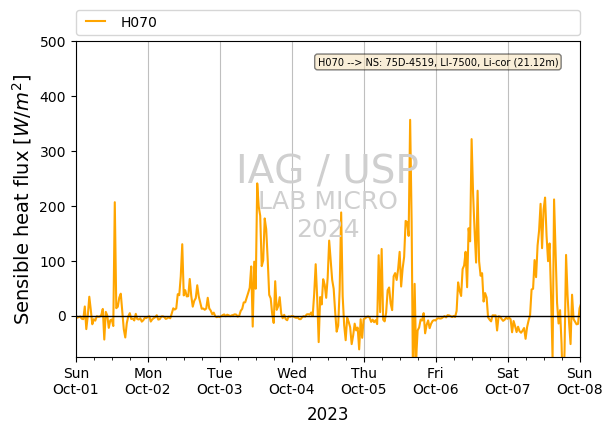Click the H070 legend label
Image resolution: width=612 pixels, height=434 pixels.
pos(139,22)
